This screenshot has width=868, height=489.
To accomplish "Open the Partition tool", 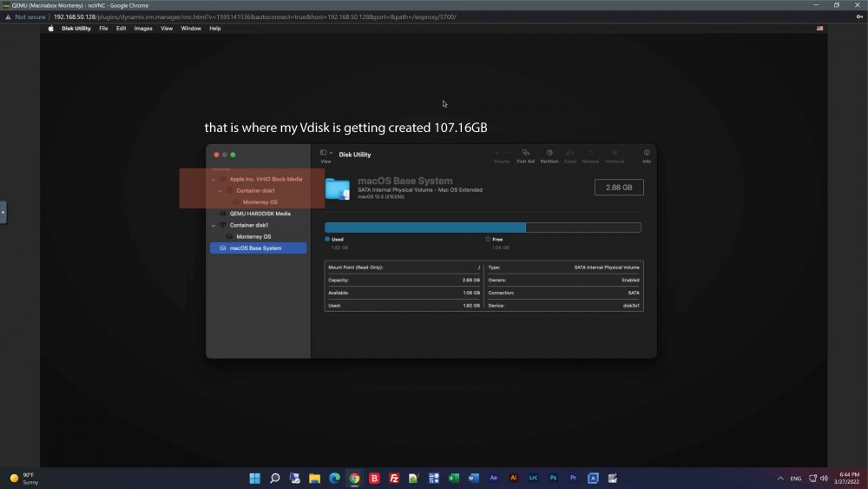I will pos(549,155).
